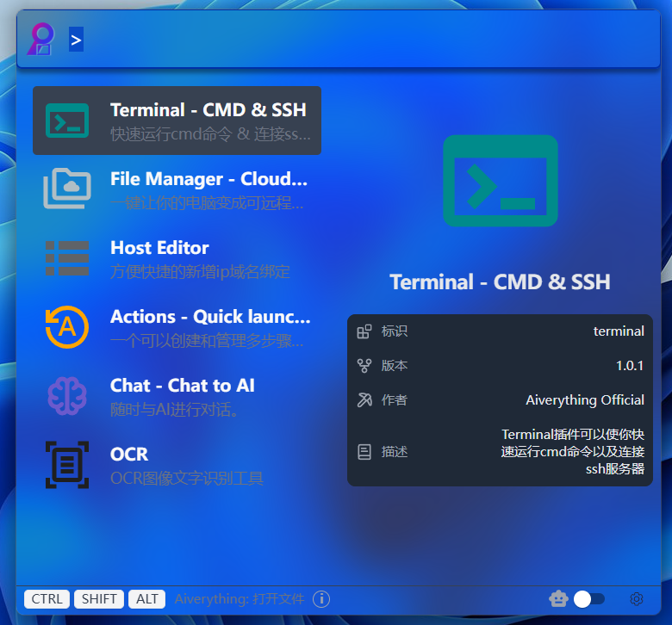
Task: Select 'Host Editor' title
Action: pyautogui.click(x=159, y=248)
